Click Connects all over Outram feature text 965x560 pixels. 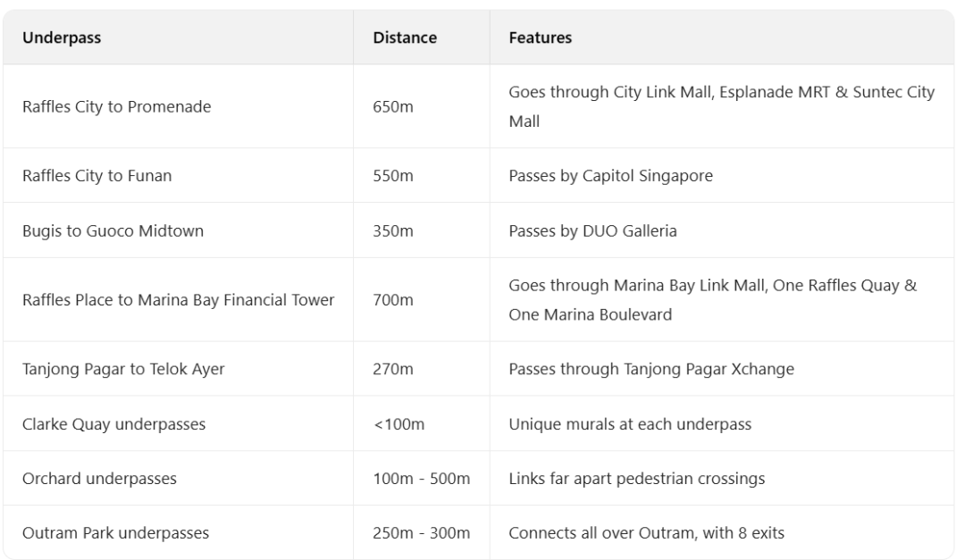pos(646,533)
